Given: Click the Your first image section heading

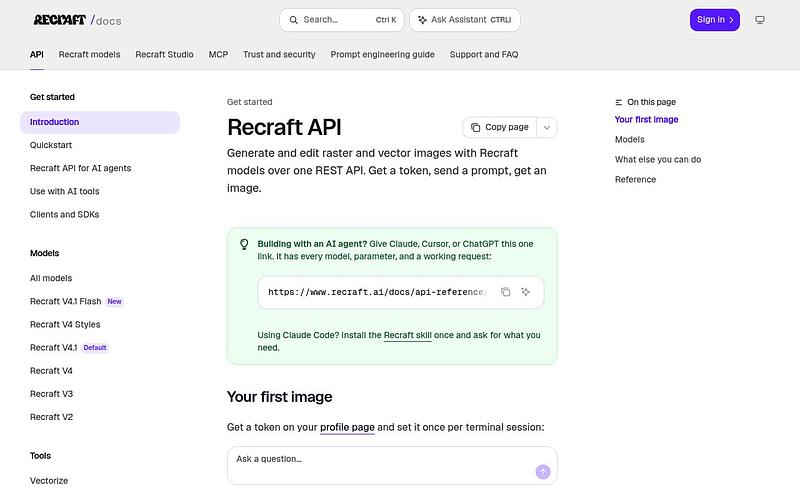Looking at the screenshot, I should [x=280, y=397].
